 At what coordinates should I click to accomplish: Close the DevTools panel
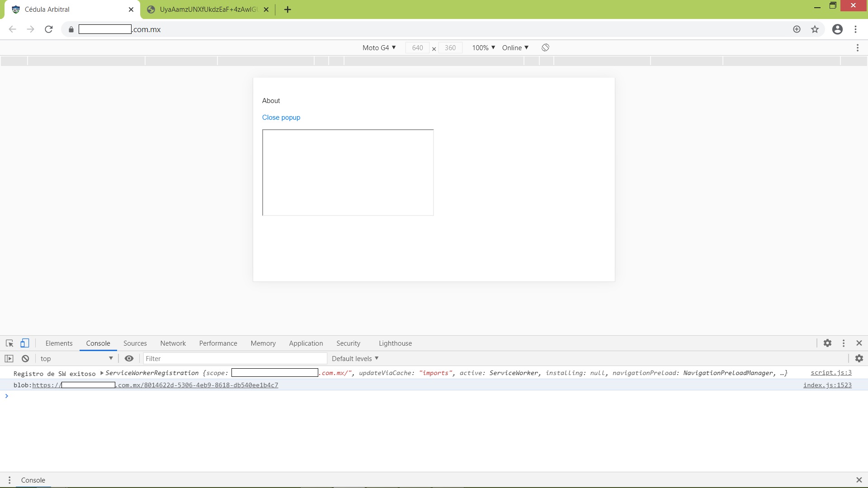(x=859, y=343)
